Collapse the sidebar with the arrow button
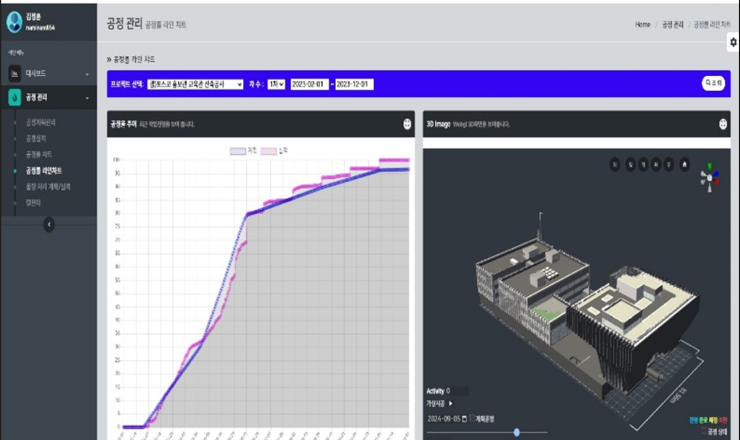This screenshot has width=740, height=440. coord(49,224)
